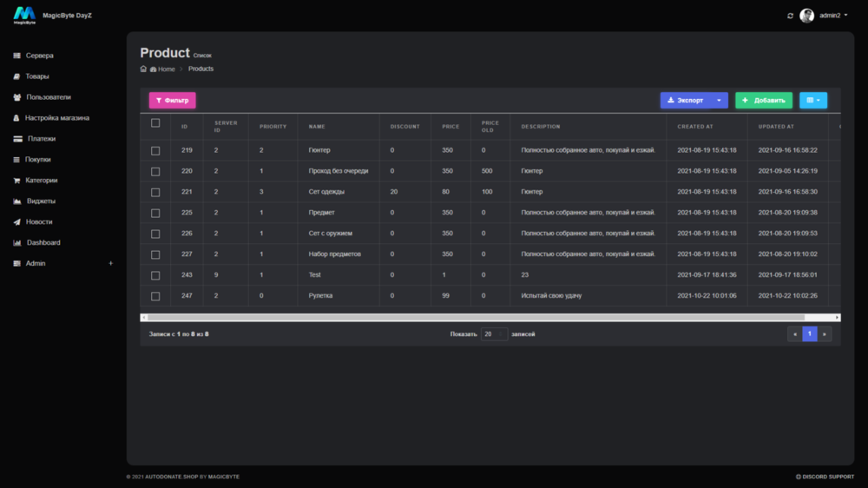Click the admin2 user avatar
This screenshot has width=868, height=488.
(x=806, y=16)
